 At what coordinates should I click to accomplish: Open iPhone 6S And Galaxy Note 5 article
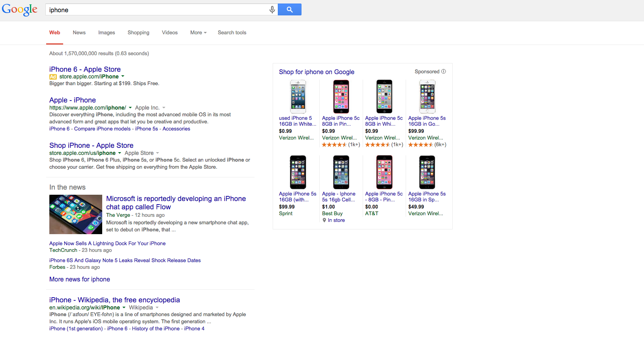(x=125, y=261)
